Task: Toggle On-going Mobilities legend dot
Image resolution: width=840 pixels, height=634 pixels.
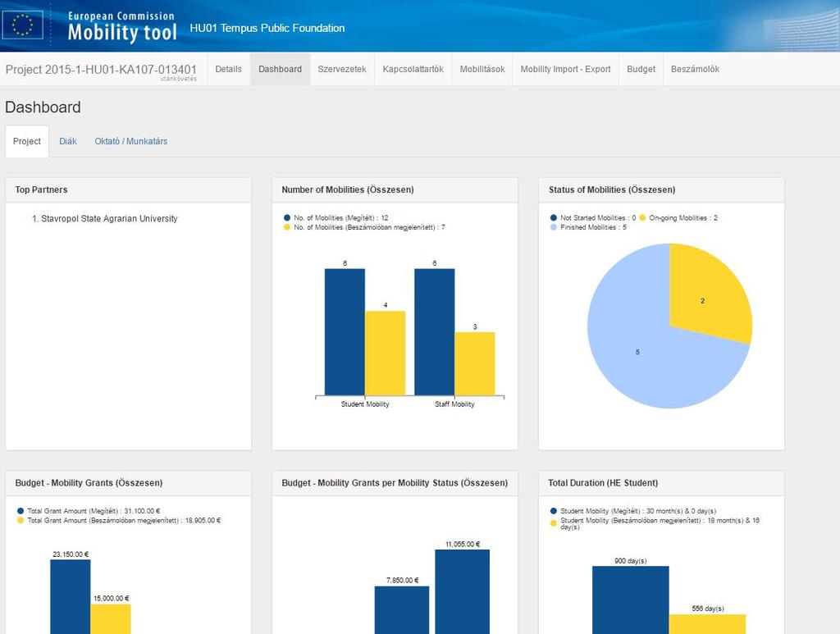Action: pos(642,218)
